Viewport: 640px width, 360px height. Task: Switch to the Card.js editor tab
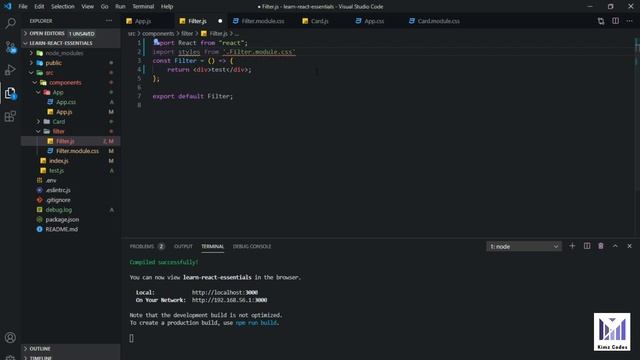point(320,21)
